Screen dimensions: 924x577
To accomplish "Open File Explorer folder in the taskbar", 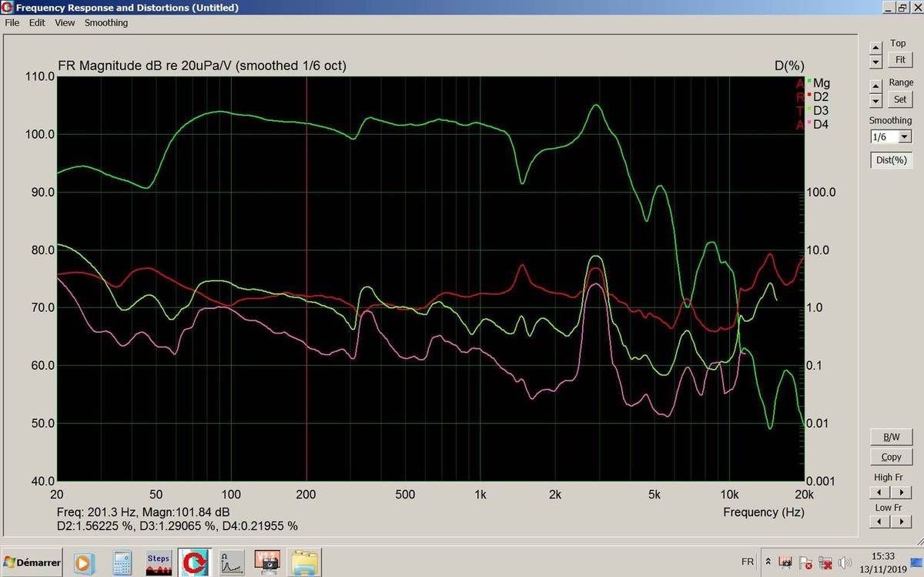I will pyautogui.click(x=304, y=562).
